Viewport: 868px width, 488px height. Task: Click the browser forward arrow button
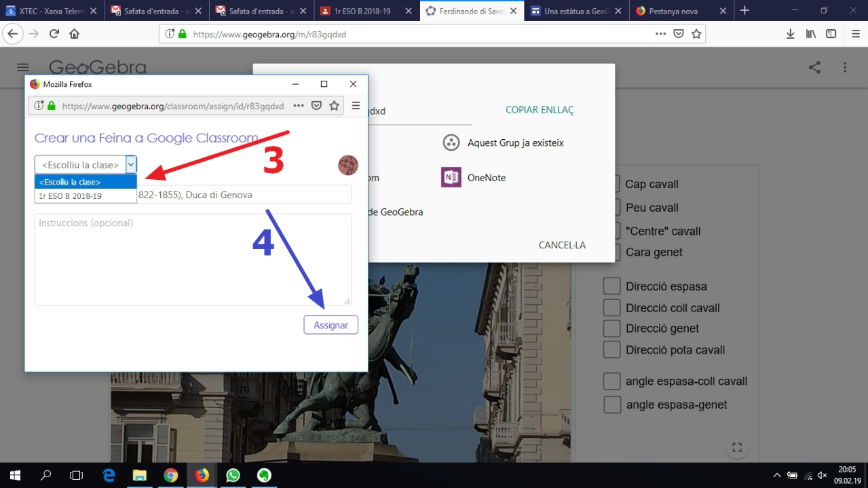point(33,34)
